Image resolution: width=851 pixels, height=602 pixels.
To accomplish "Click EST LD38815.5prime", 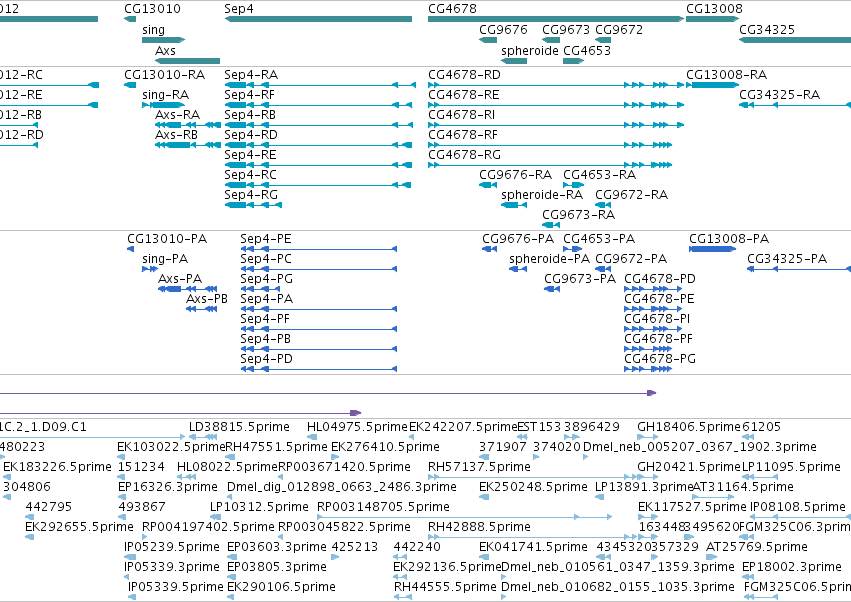I will click(204, 438).
